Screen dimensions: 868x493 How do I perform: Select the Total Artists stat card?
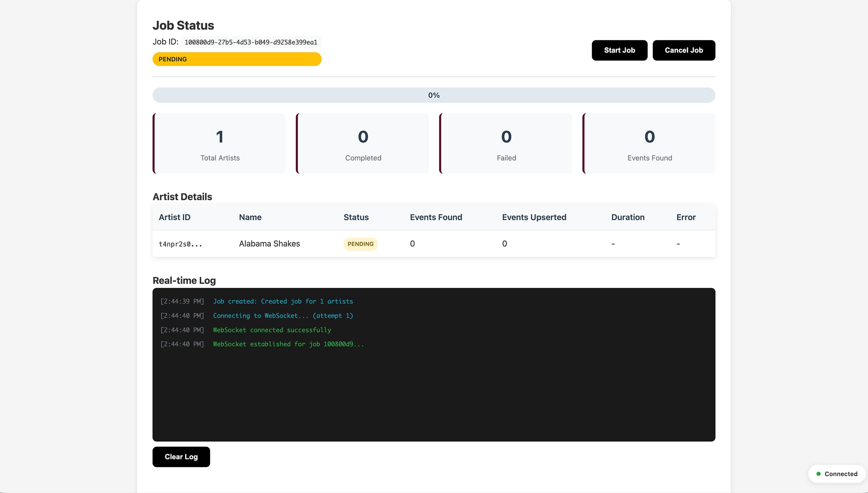219,143
